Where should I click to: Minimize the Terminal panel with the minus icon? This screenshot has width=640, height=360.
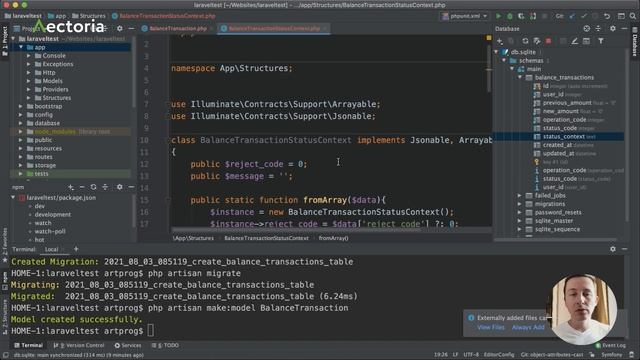624,249
